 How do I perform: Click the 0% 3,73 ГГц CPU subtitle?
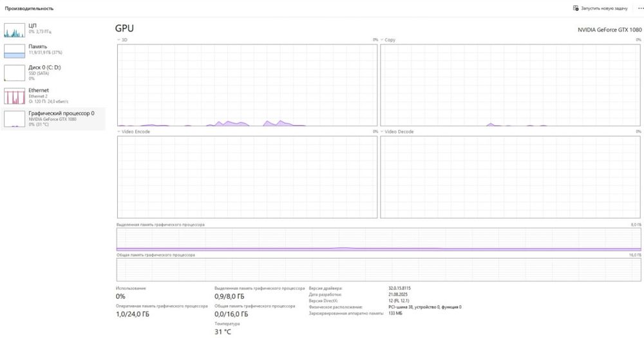[40, 32]
